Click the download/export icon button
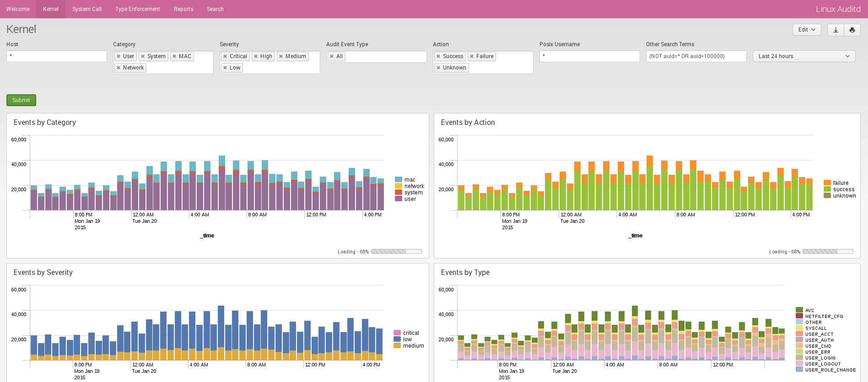Viewport: 868px width, 382px height. coord(836,30)
